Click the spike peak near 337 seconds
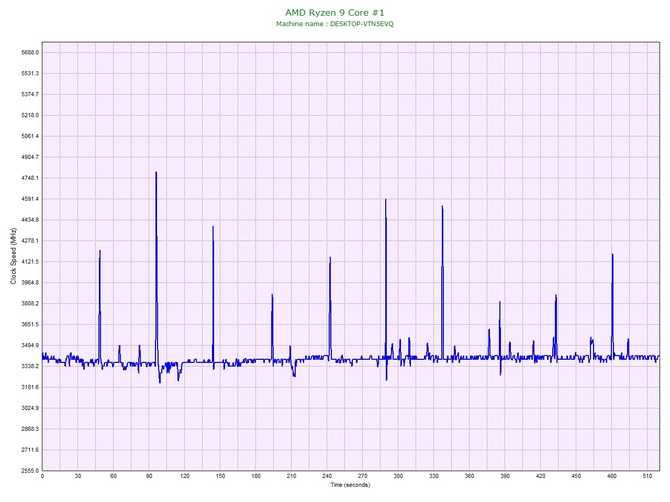The image size is (670, 502). [442, 206]
